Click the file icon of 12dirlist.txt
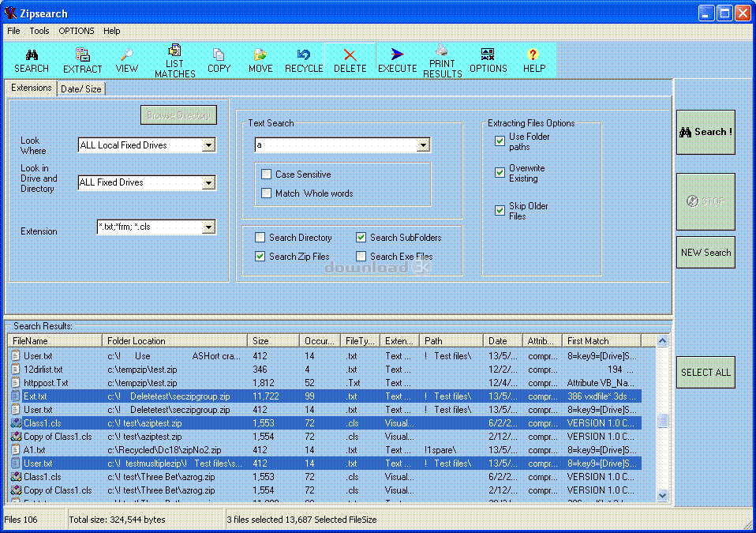 (16, 369)
